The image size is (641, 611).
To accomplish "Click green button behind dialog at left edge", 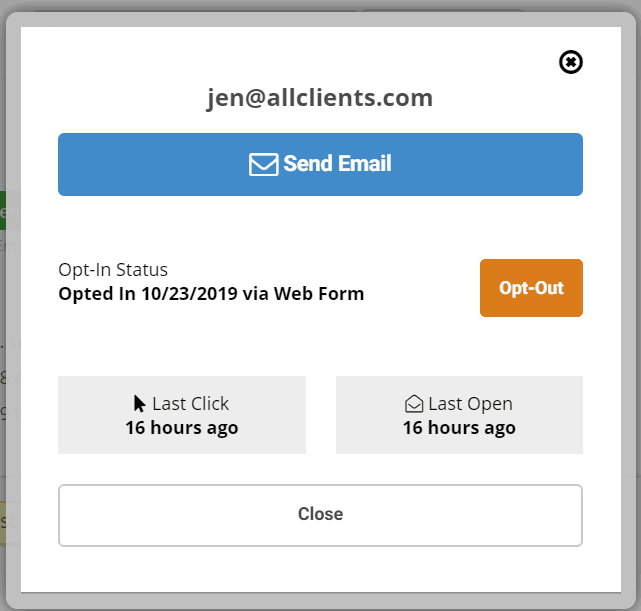I will coord(3,210).
